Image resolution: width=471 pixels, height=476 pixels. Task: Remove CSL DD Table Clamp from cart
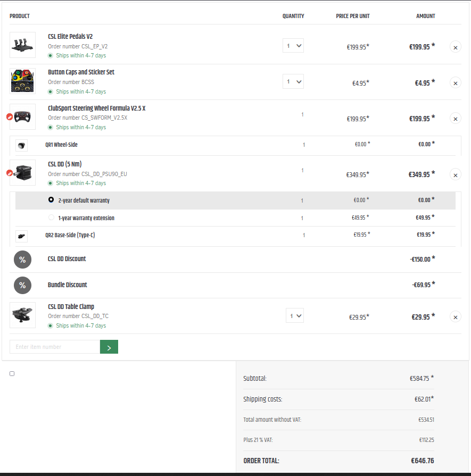[455, 317]
